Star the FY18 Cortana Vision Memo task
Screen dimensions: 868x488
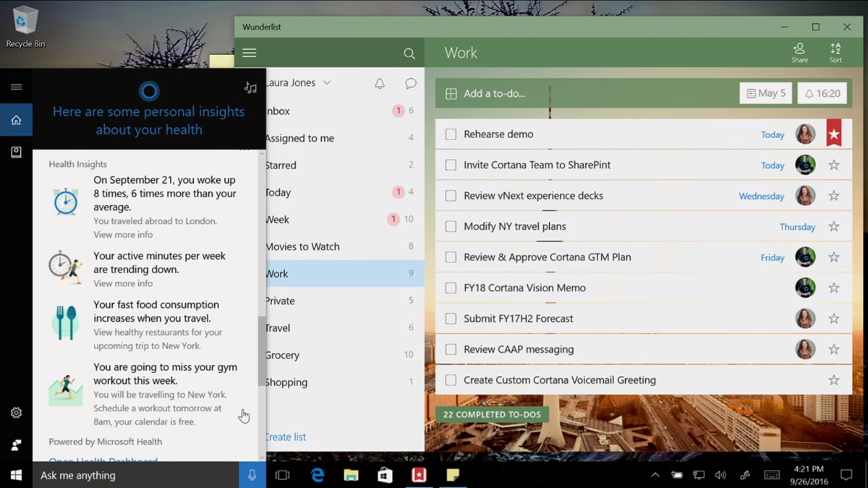click(x=834, y=288)
